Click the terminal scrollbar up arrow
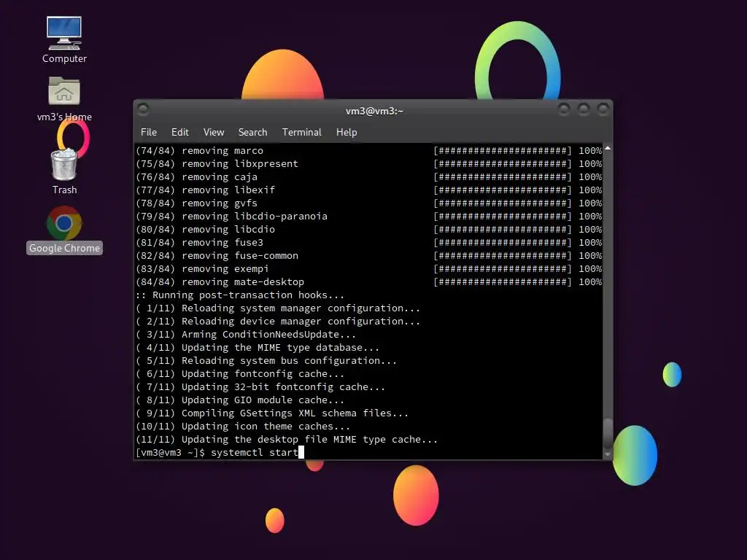 click(x=608, y=148)
